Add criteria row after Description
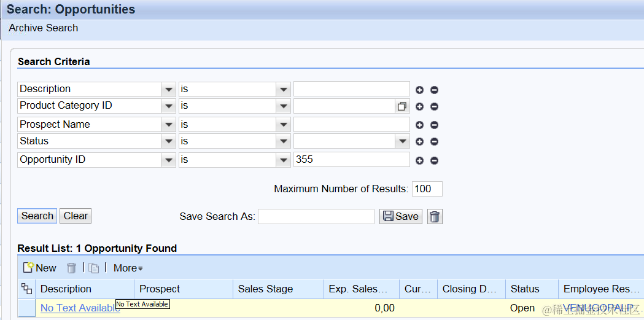 tap(420, 90)
